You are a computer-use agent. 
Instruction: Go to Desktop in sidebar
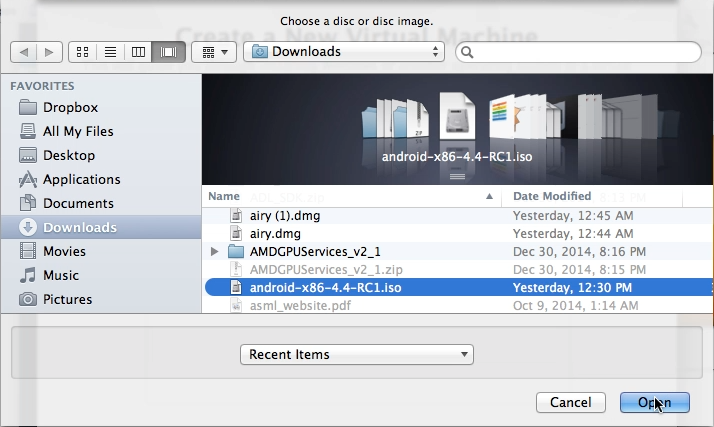(57, 156)
